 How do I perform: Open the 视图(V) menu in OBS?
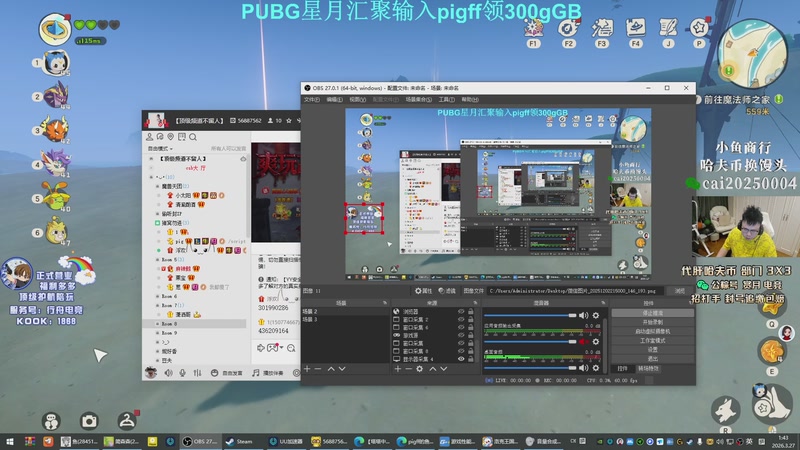357,99
